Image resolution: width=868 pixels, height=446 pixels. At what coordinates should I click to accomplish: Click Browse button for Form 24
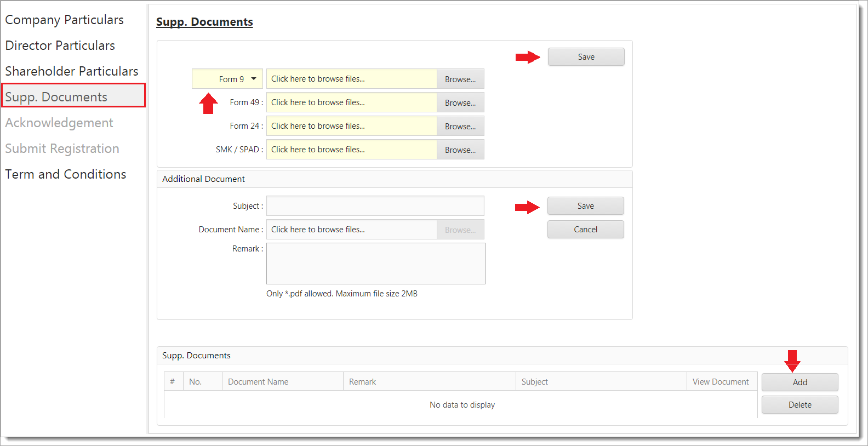point(460,126)
